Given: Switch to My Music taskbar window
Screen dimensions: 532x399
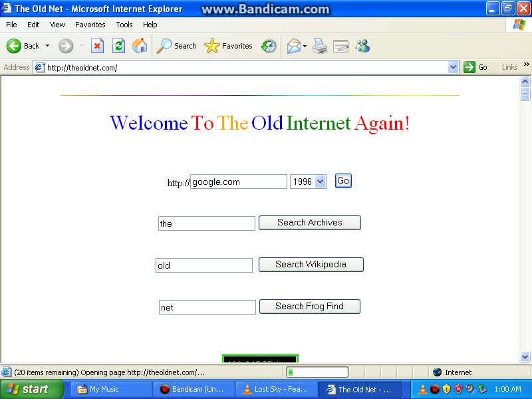Looking at the screenshot, I should (110, 389).
